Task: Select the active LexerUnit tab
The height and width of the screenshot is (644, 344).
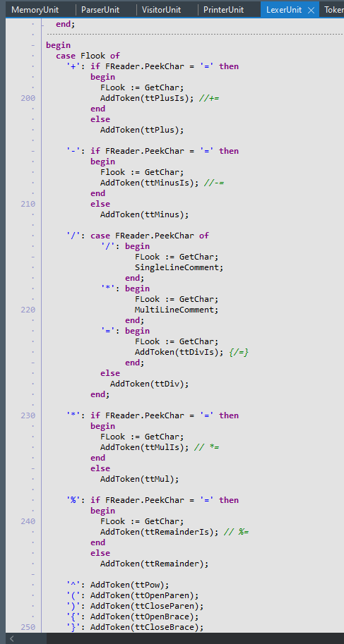Action: pos(284,10)
